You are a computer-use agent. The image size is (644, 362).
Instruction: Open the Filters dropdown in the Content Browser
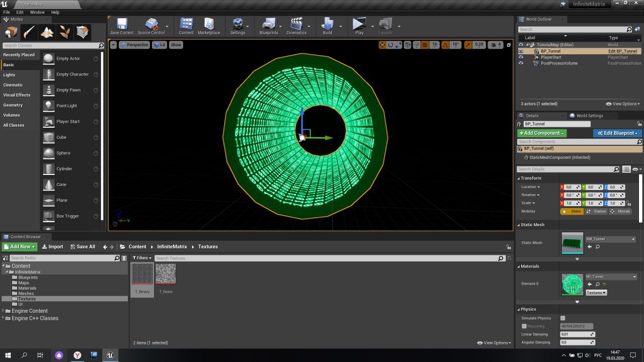point(142,258)
